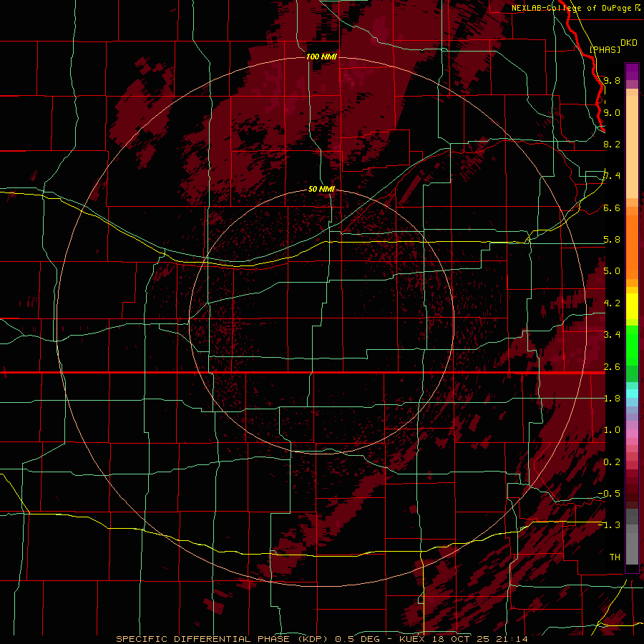Pick the bright green segment of color bar
The height and width of the screenshot is (644, 644).
click(632, 347)
